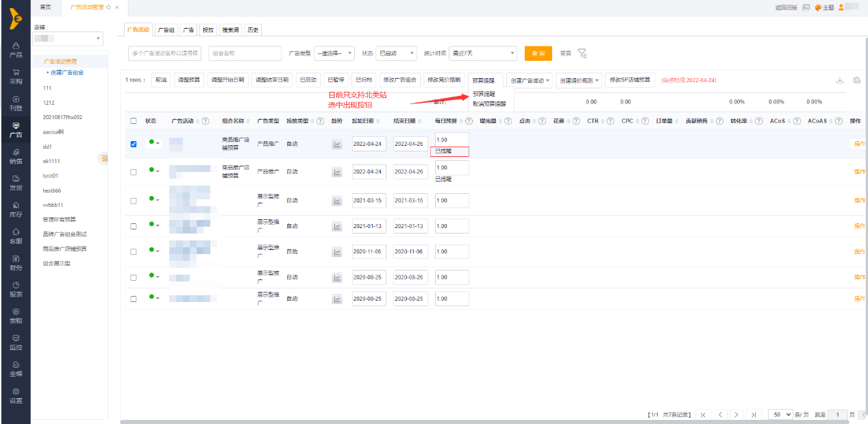Show trend chart for the 2021-03-15 row
Screen dimensions: 868x424
336,201
